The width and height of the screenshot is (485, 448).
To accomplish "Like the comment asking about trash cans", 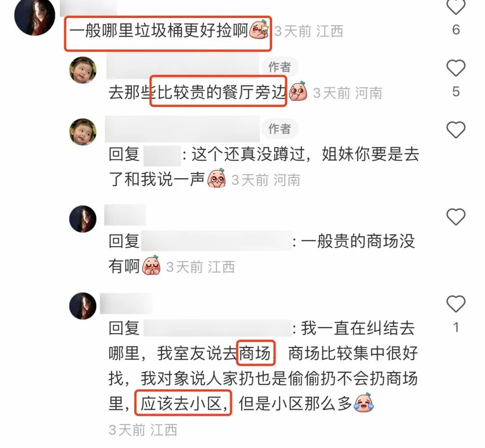I will [x=456, y=6].
